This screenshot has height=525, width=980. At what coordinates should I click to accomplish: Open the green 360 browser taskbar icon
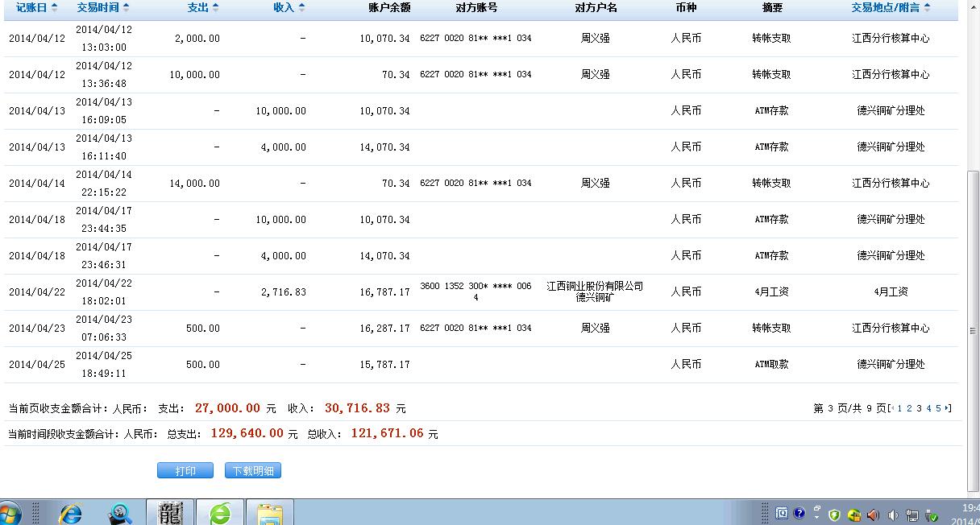tap(219, 513)
